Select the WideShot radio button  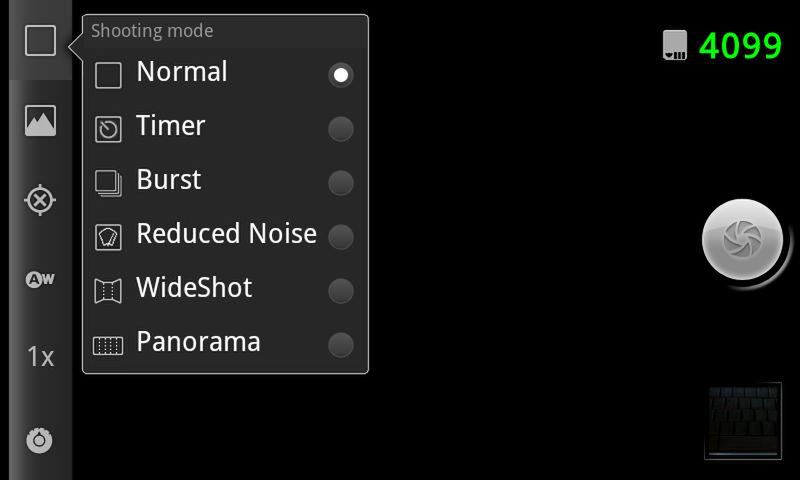[341, 291]
